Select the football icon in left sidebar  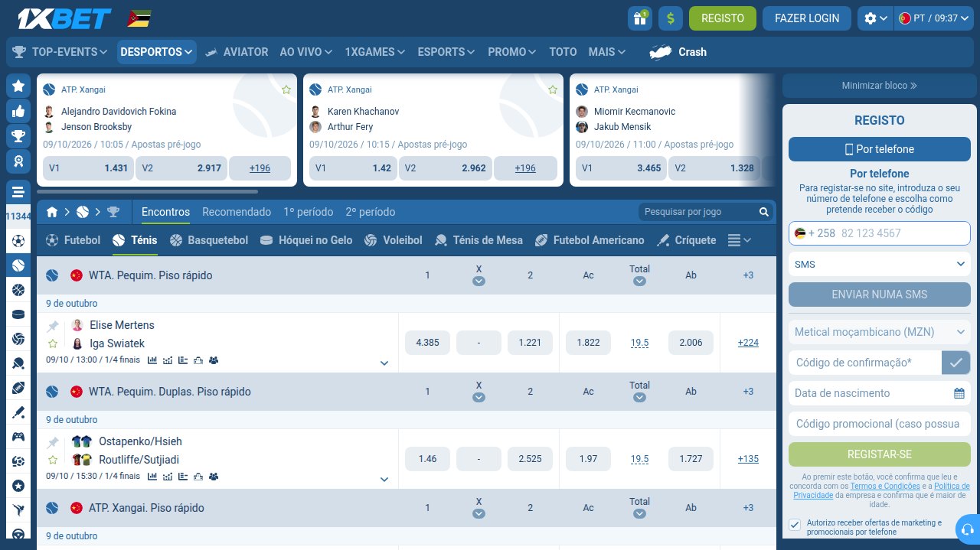pos(18,242)
